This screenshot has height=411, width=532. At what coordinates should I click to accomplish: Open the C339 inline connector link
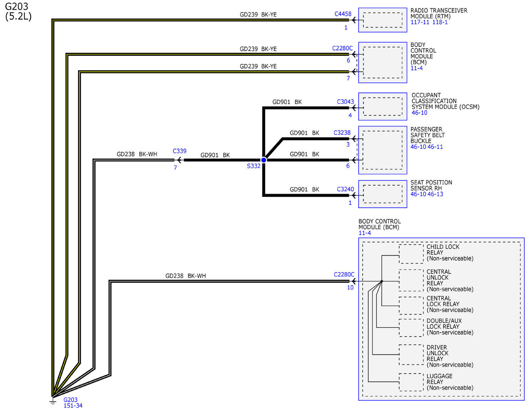click(180, 151)
